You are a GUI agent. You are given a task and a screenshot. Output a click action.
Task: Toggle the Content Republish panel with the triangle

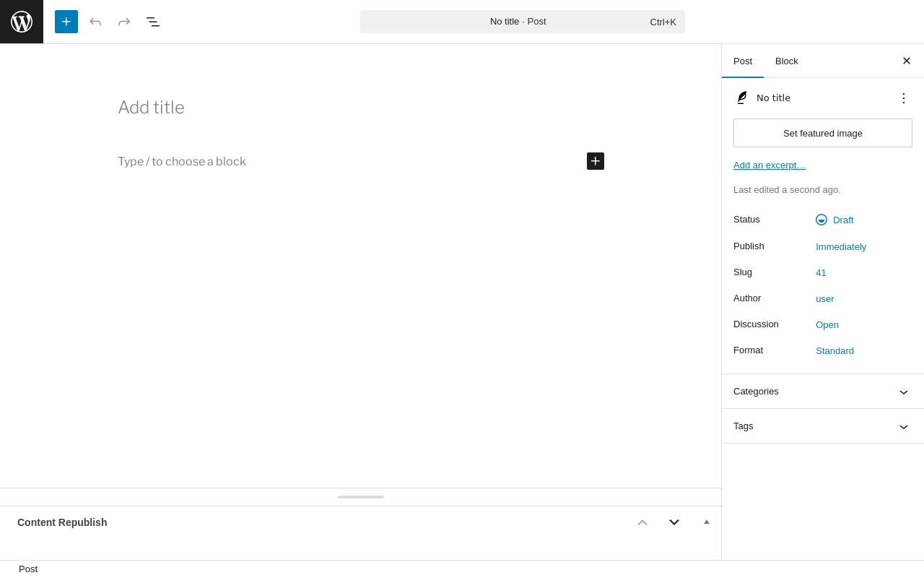tap(707, 522)
